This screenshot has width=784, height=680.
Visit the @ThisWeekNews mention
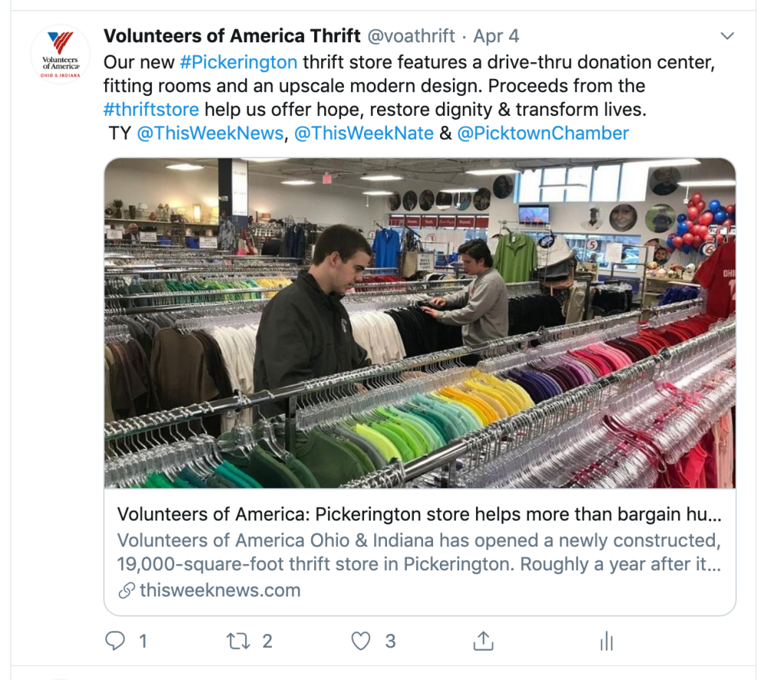point(210,133)
